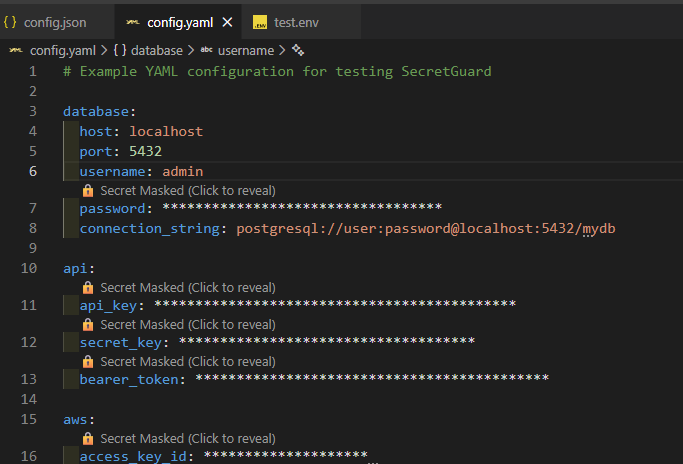Click line number 6 in the gutter
Viewport: 683px width, 464px height.
click(x=33, y=172)
